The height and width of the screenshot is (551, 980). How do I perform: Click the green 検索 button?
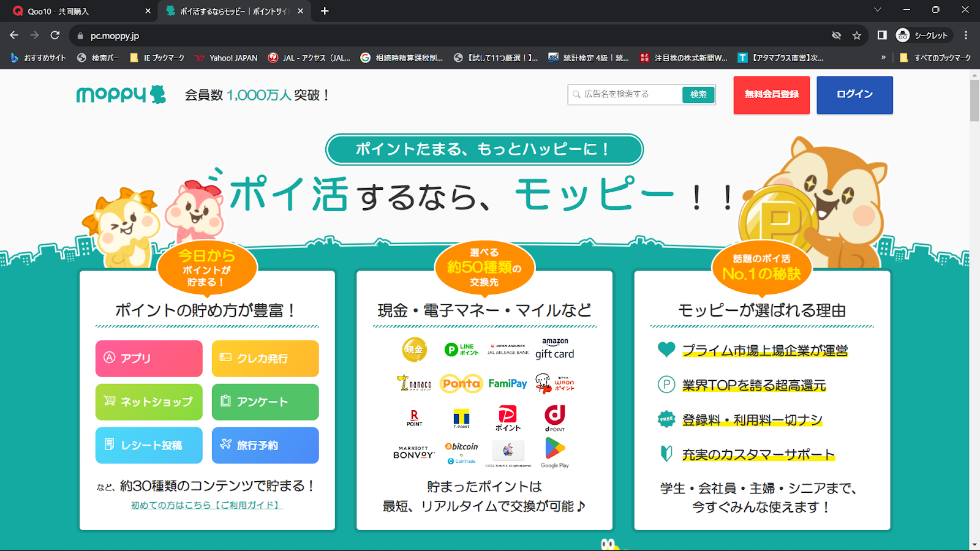(x=698, y=94)
